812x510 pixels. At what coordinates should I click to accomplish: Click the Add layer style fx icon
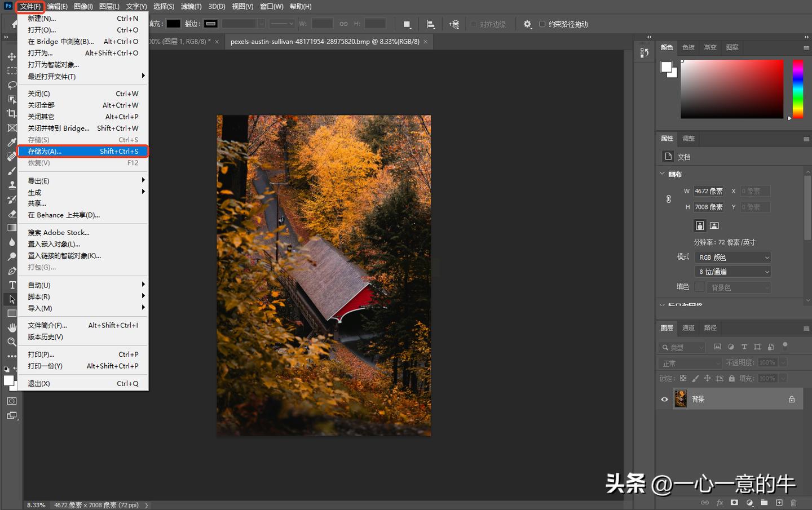(x=720, y=503)
